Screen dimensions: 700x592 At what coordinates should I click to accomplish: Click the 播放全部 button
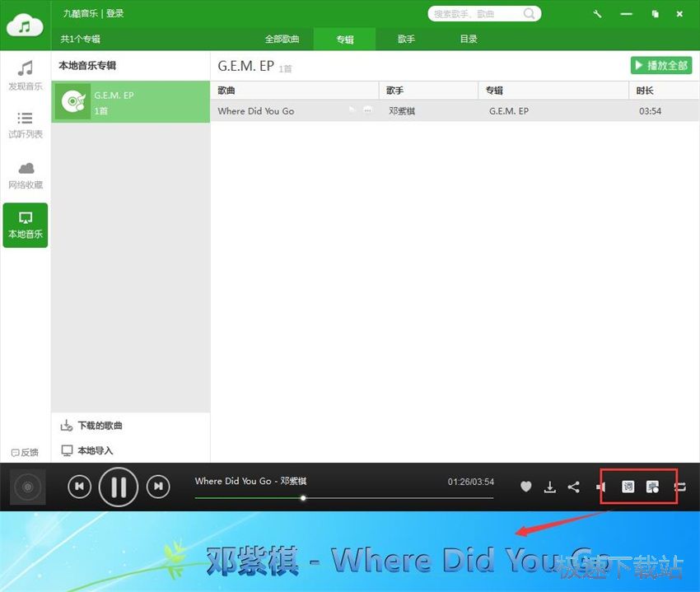pos(661,66)
